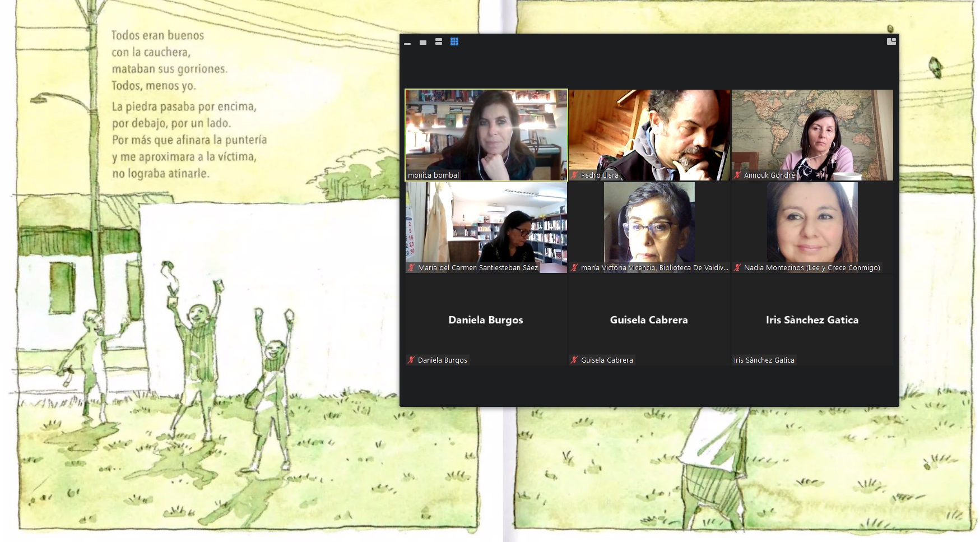Click muted mic icon beside Daniela Burgos label

coord(411,360)
